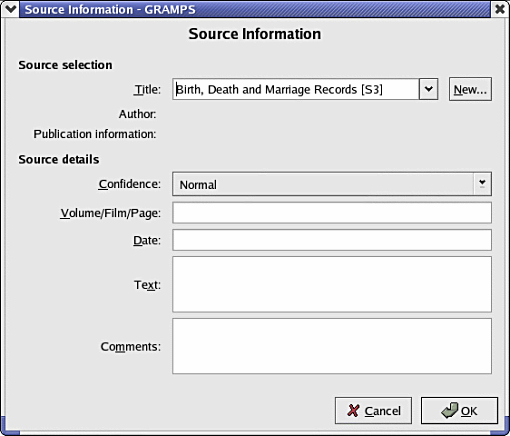The height and width of the screenshot is (436, 510).
Task: Click the Comments label
Action: click(x=131, y=347)
